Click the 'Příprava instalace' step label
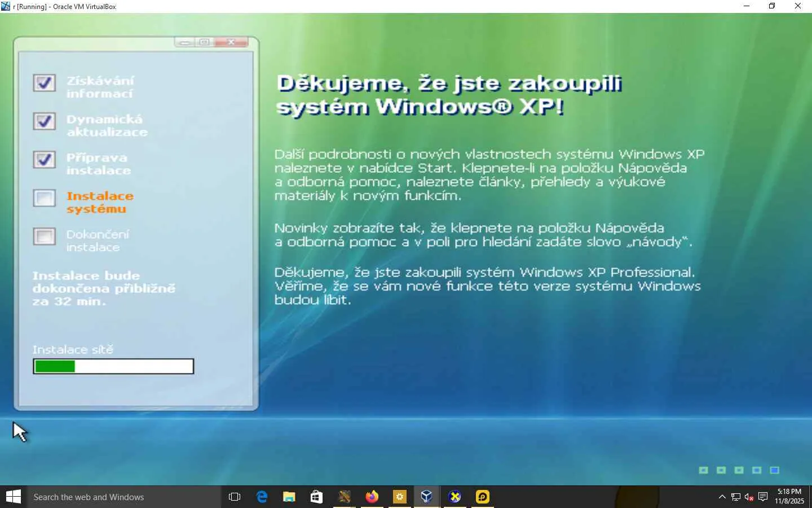The height and width of the screenshot is (508, 812). pyautogui.click(x=99, y=164)
